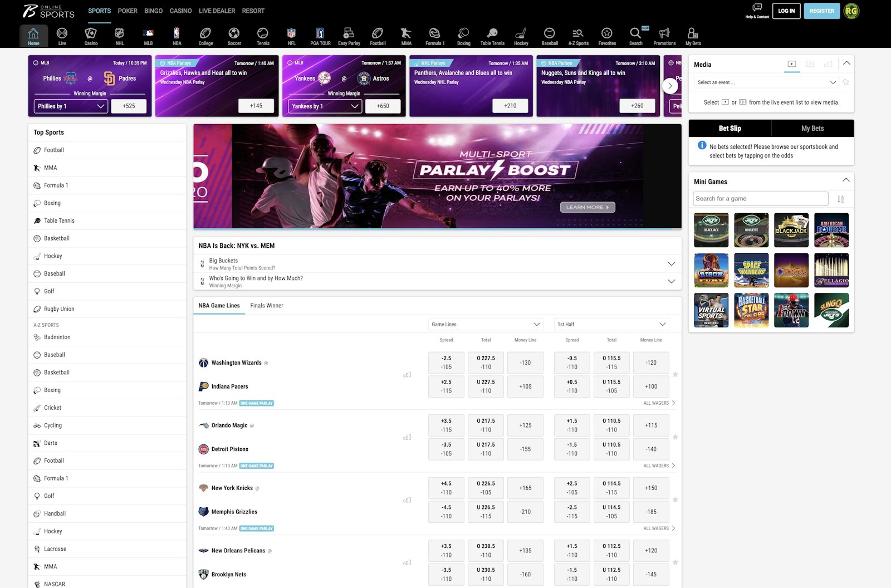Switch Media panel to stats view
Viewport: 891px width, 588px height.
(x=828, y=64)
